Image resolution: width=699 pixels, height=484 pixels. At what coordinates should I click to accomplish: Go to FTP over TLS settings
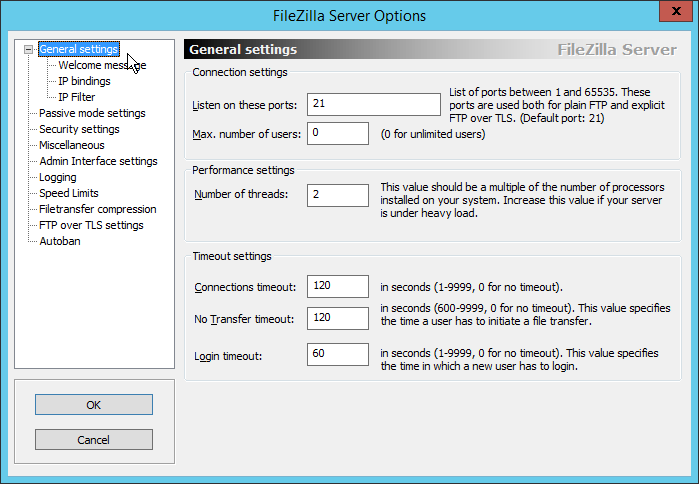click(91, 226)
